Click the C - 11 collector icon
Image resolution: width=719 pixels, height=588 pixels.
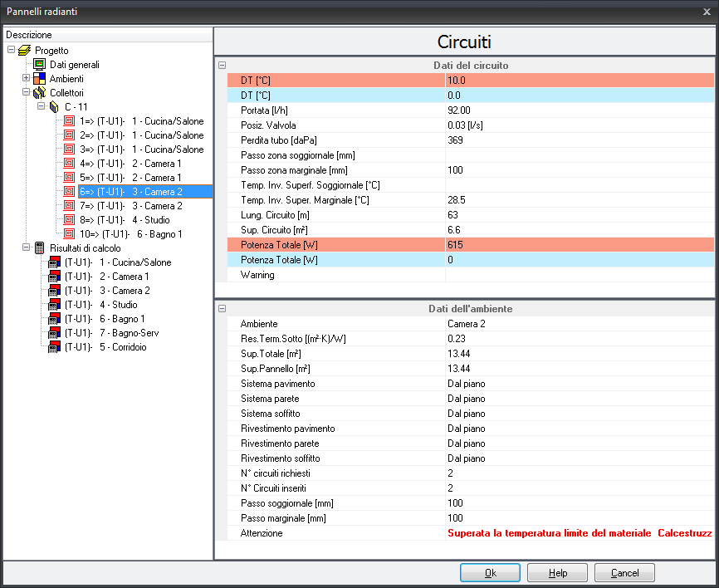click(x=54, y=107)
